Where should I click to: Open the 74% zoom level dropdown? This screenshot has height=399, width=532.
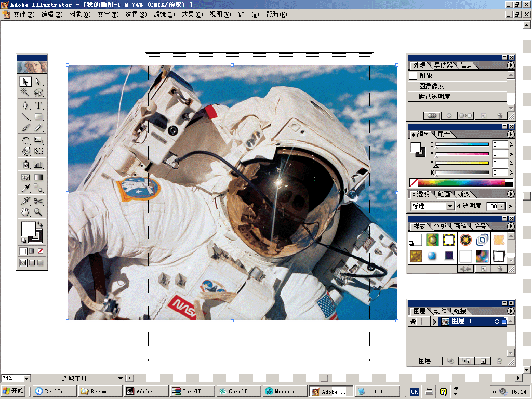point(27,378)
